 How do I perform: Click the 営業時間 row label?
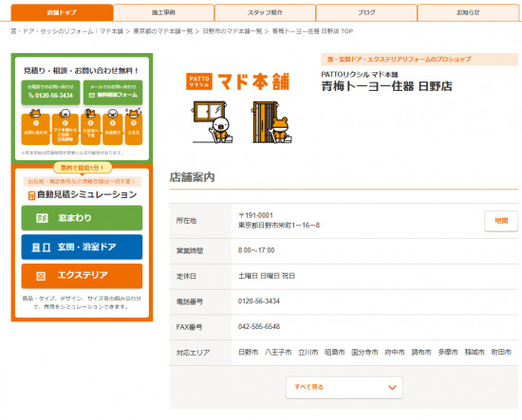(x=190, y=250)
